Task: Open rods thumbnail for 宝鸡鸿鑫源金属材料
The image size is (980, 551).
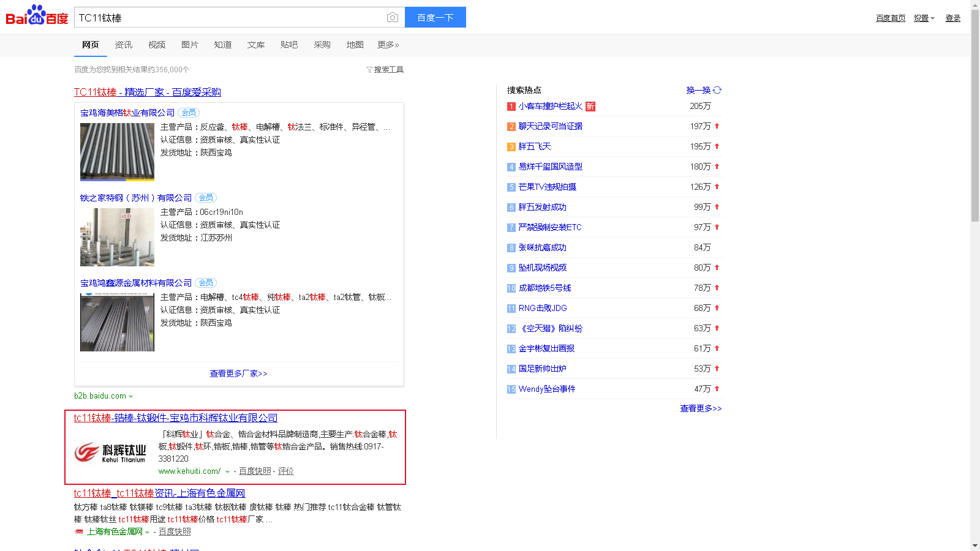Action: tap(117, 322)
